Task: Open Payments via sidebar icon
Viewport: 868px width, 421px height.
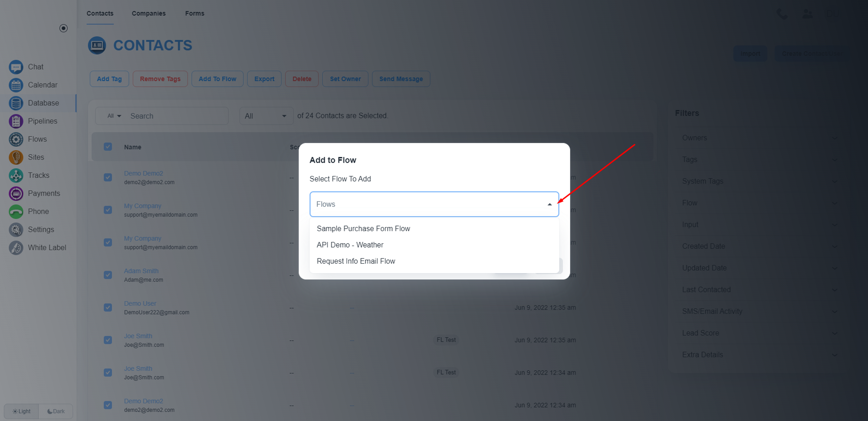Action: pos(16,194)
